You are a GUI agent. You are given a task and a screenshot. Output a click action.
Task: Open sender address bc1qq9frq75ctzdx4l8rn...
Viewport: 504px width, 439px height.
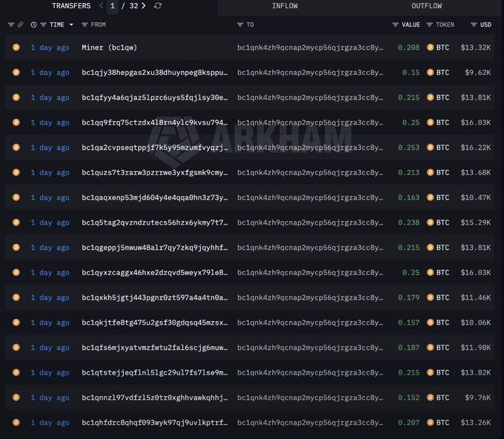[x=155, y=122]
